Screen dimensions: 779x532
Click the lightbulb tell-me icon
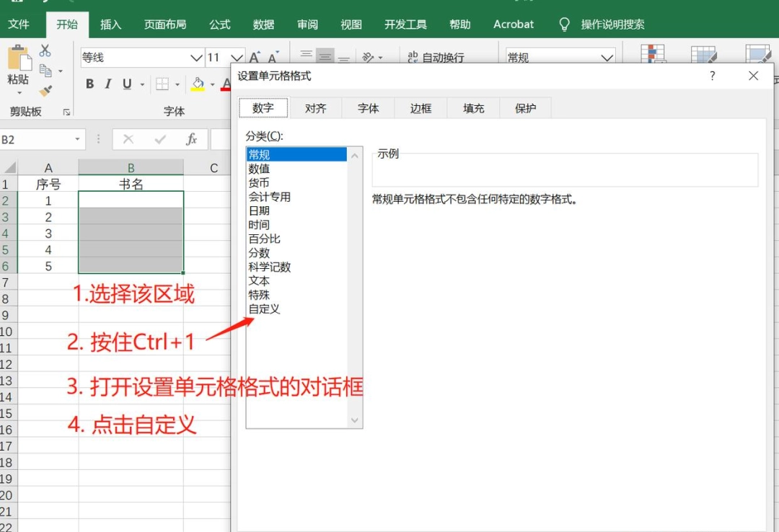click(564, 25)
